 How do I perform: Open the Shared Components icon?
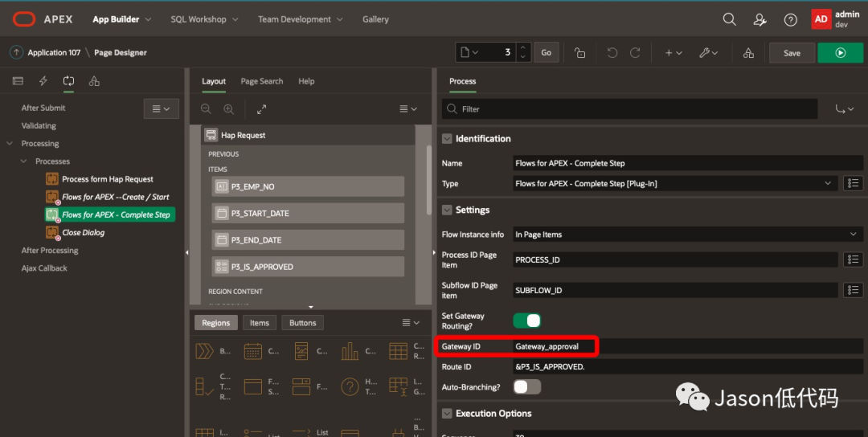(748, 52)
